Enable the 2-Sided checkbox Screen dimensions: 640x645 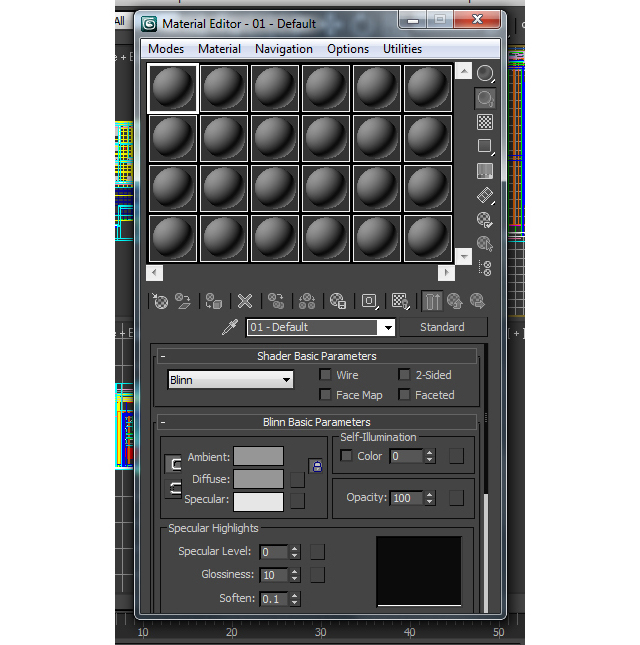click(404, 375)
